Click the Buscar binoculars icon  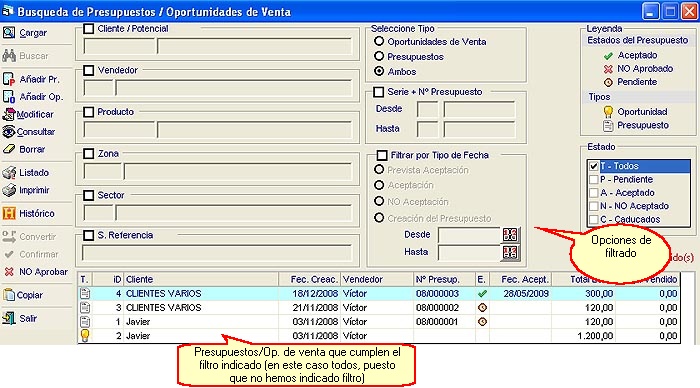pos(9,56)
